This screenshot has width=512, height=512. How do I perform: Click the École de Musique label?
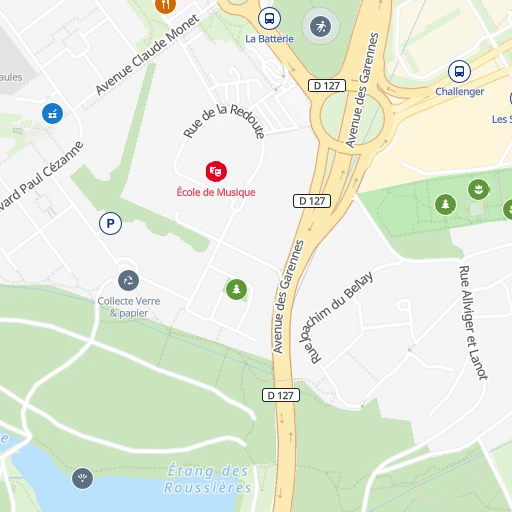(216, 192)
